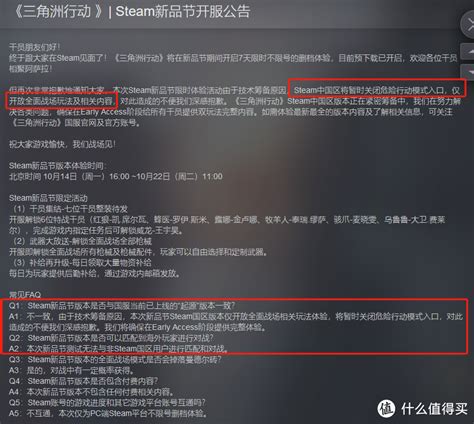Click the 什么值得买 watermark text
This screenshot has width=474, height=424.
pyautogui.click(x=434, y=409)
